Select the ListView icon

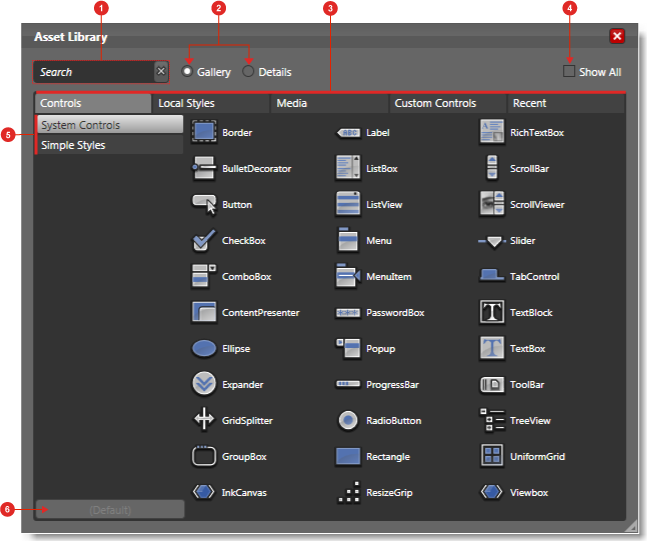pos(347,204)
